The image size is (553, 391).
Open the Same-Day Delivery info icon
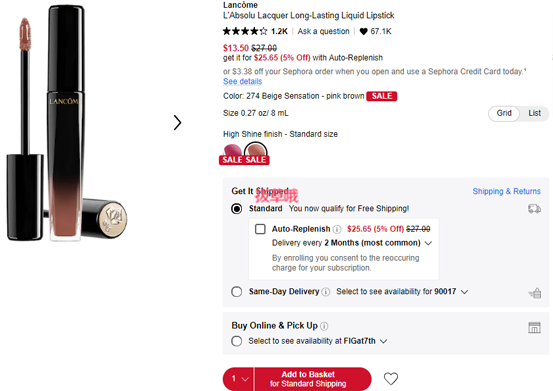[x=326, y=292]
